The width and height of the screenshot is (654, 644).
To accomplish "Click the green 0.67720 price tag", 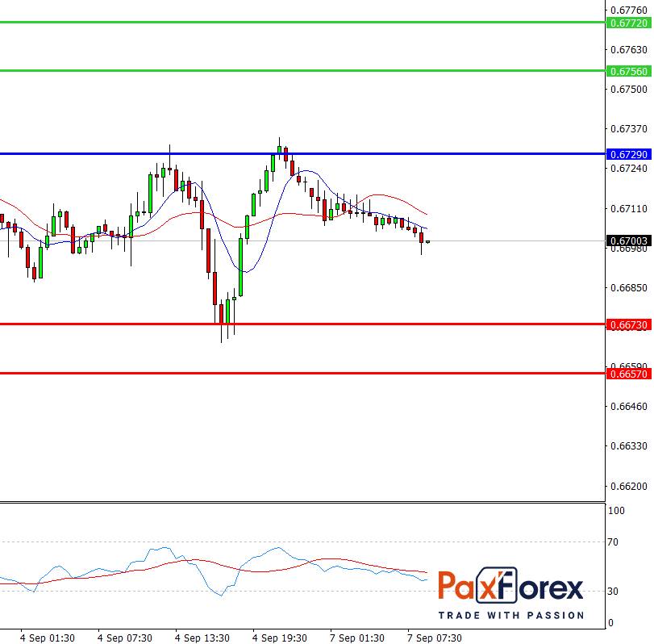I will tap(627, 23).
